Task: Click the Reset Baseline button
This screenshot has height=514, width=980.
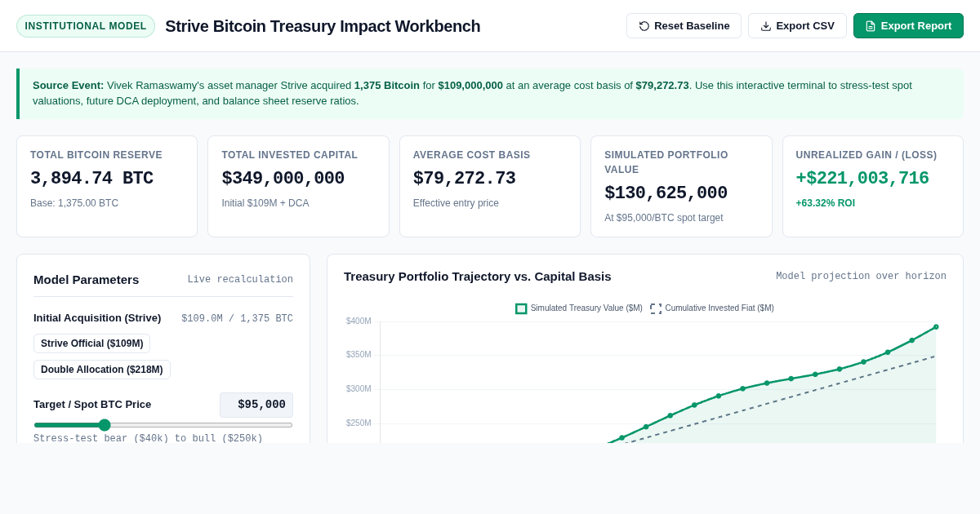Action: pyautogui.click(x=684, y=25)
